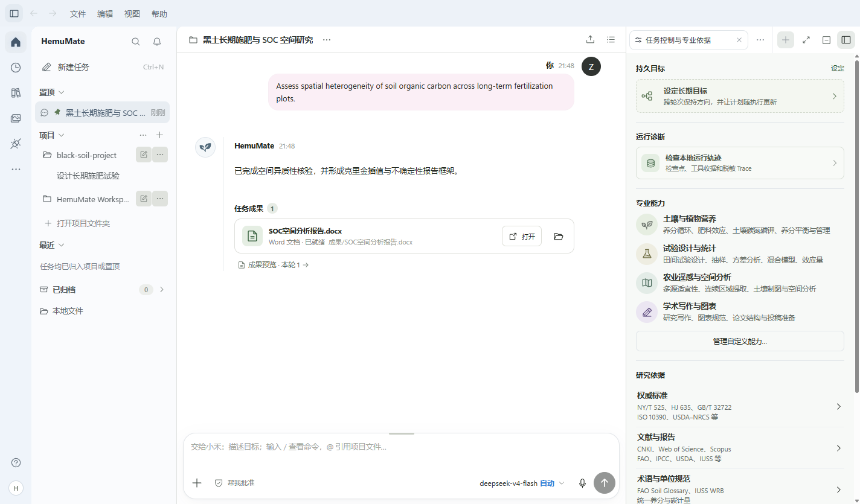Start voice input with the microphone

pyautogui.click(x=582, y=483)
